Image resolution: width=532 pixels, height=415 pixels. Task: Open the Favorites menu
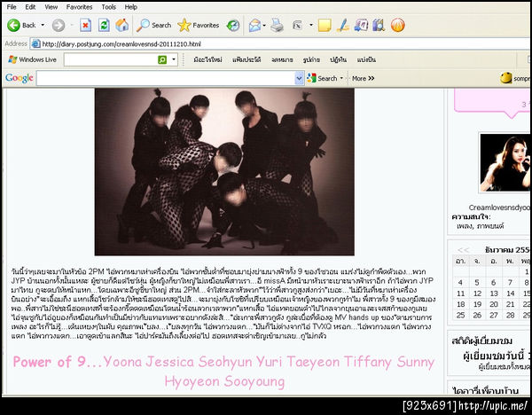(x=79, y=7)
